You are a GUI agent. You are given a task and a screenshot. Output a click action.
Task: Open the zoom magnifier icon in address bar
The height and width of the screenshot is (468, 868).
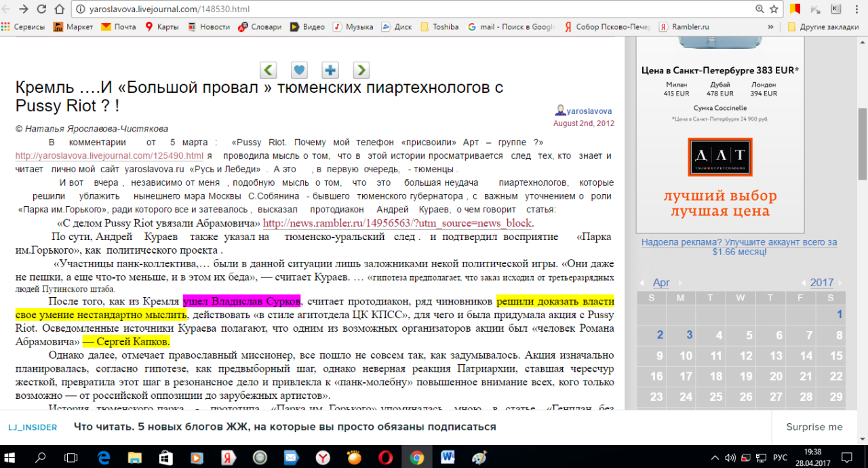coord(759,9)
